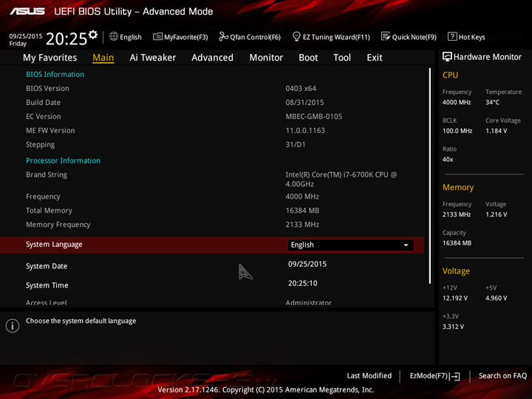Switch to the My Favorites tab
532x399 pixels.
[x=50, y=58]
